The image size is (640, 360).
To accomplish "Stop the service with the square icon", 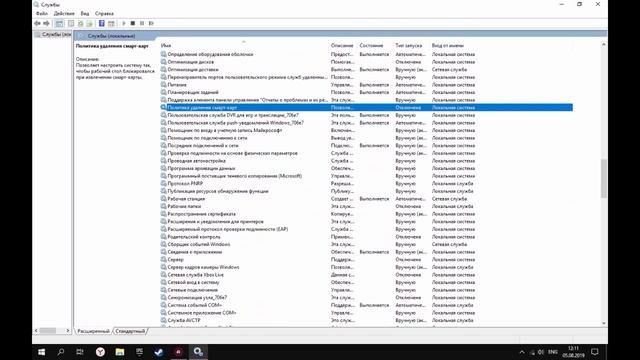I will [x=133, y=23].
